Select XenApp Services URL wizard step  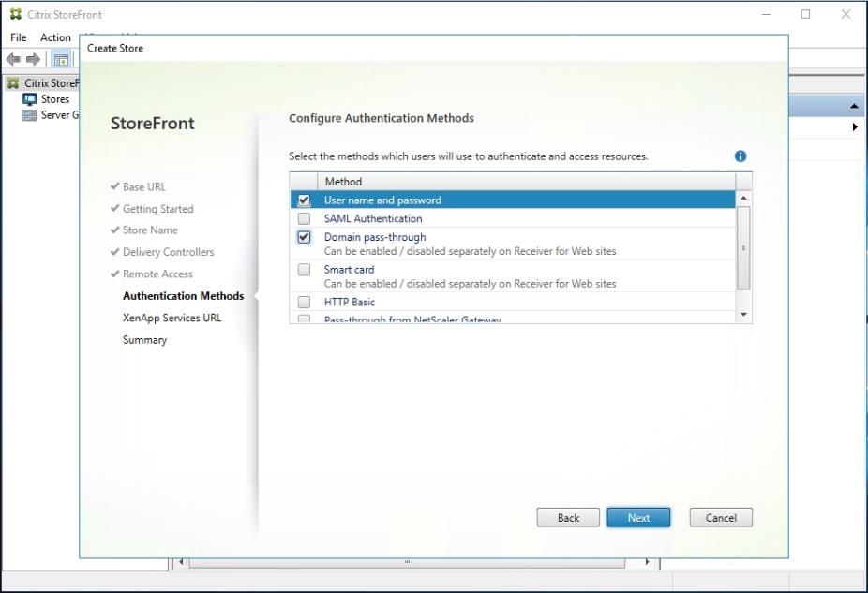pos(172,319)
